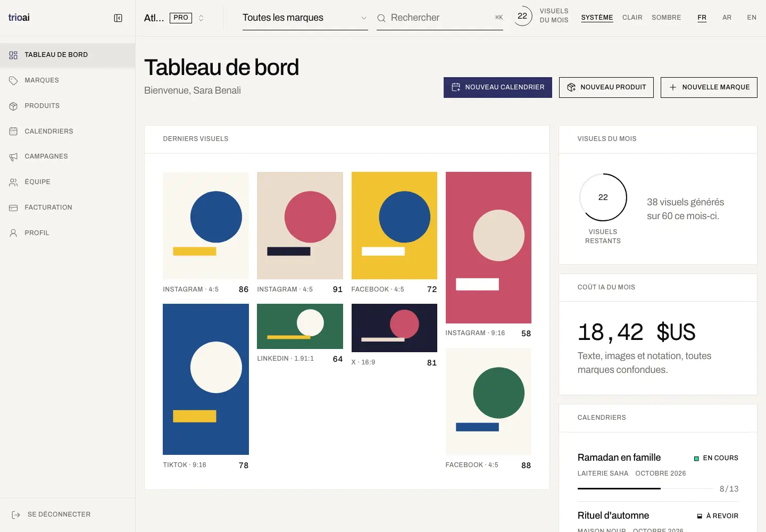Image resolution: width=766 pixels, height=532 pixels.
Task: Switch theme to Sombre
Action: tap(667, 18)
